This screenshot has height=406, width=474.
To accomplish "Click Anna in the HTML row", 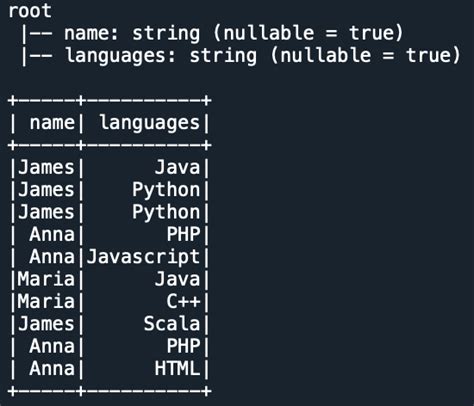I will [x=52, y=369].
